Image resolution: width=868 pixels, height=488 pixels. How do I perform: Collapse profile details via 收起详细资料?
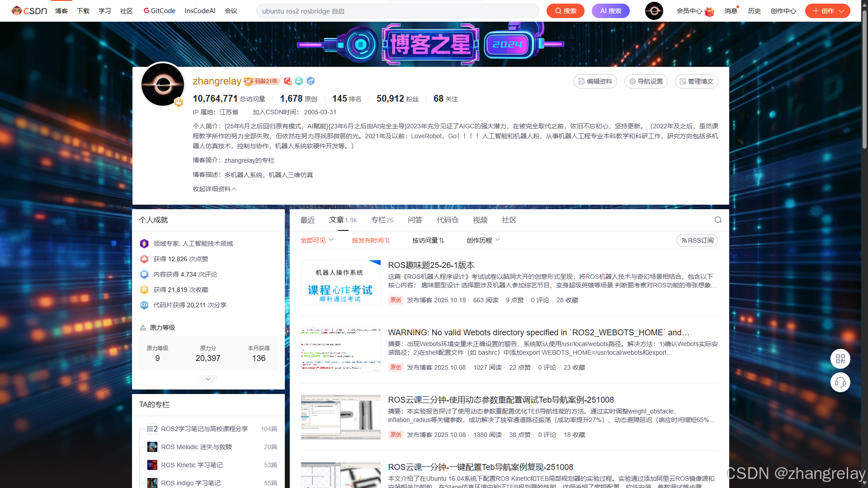click(214, 189)
